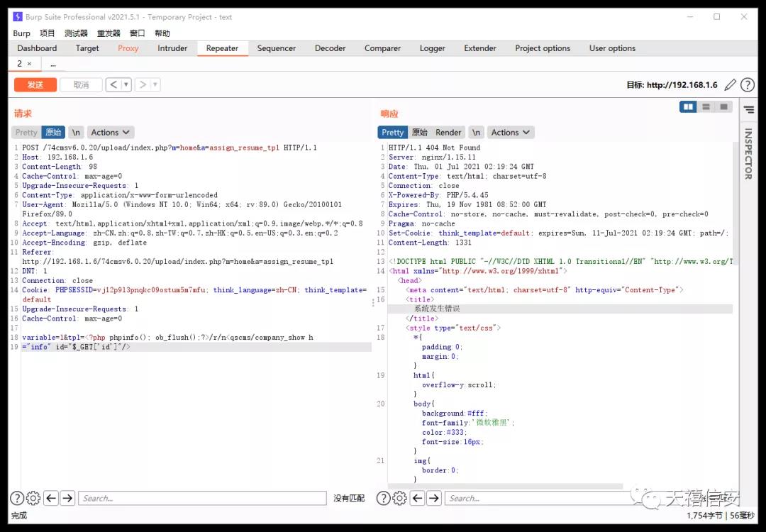Viewport: 766px width, 532px height.
Task: Jump to previous match in request search
Action: pyautogui.click(x=51, y=498)
